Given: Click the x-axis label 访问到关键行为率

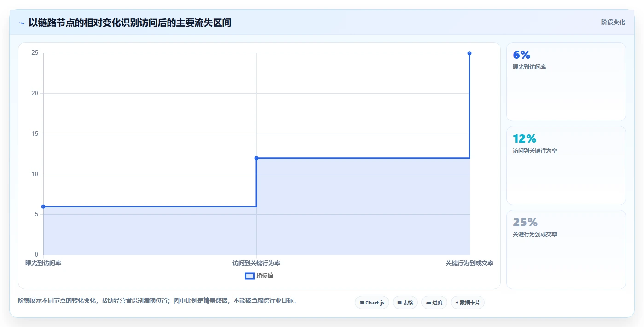Looking at the screenshot, I should pyautogui.click(x=256, y=264).
